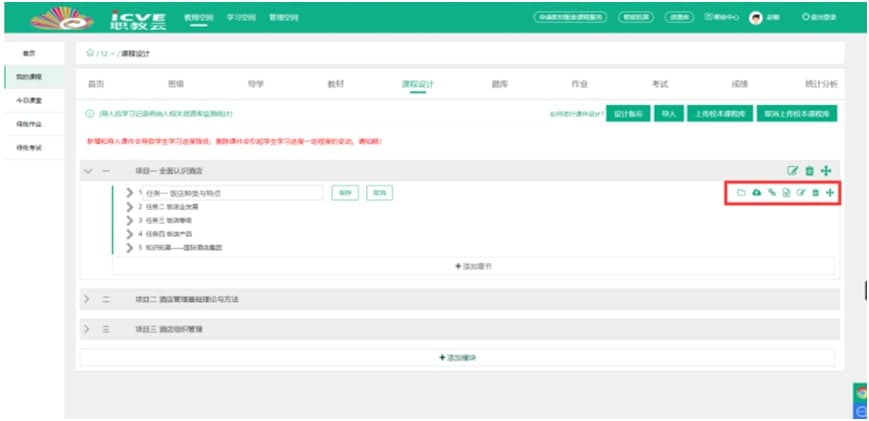This screenshot has height=421, width=869.
Task: Open 教师空间 in the top navigation
Action: coord(197,18)
